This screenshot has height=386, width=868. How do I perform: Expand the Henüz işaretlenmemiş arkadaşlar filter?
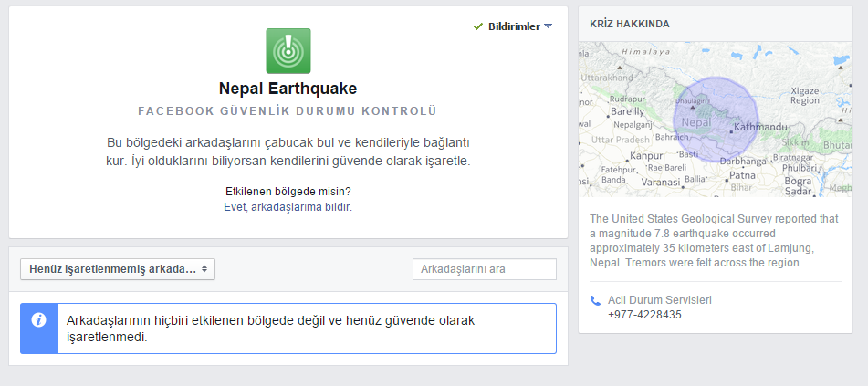tap(118, 269)
